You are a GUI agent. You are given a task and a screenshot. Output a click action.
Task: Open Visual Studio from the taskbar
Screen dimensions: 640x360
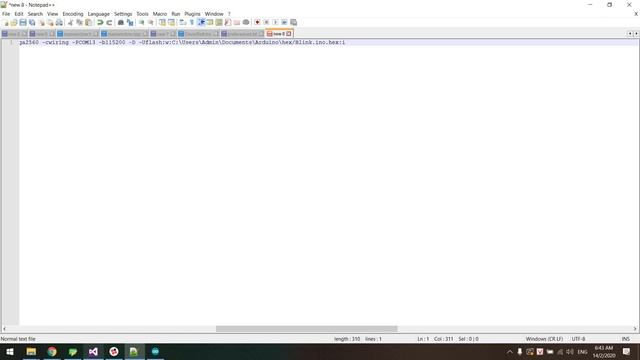coord(93,351)
